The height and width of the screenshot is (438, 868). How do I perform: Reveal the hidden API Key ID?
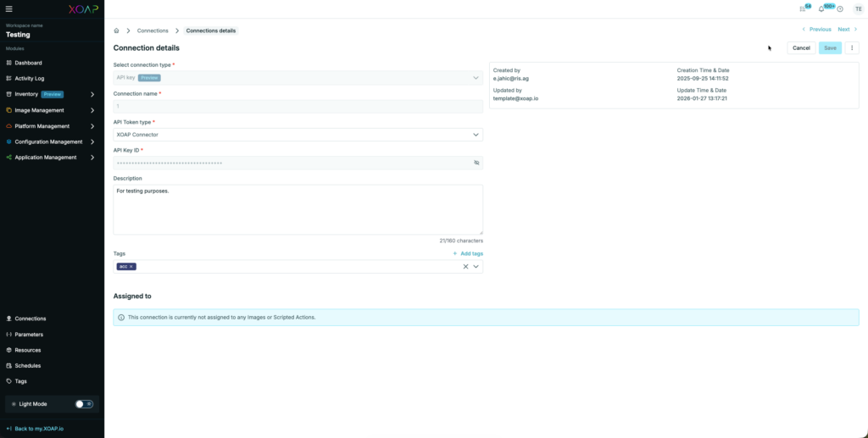[x=476, y=163]
